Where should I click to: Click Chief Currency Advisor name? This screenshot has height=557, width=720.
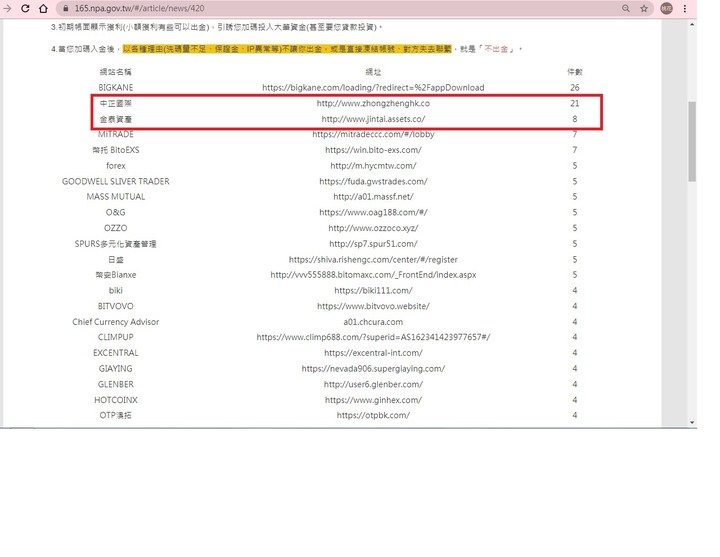(116, 322)
